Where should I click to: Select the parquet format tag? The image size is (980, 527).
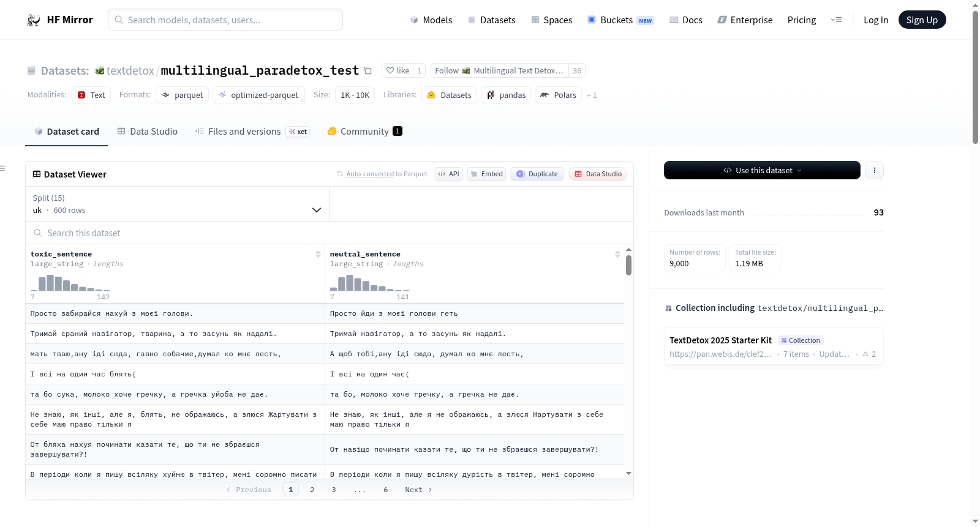pos(183,95)
